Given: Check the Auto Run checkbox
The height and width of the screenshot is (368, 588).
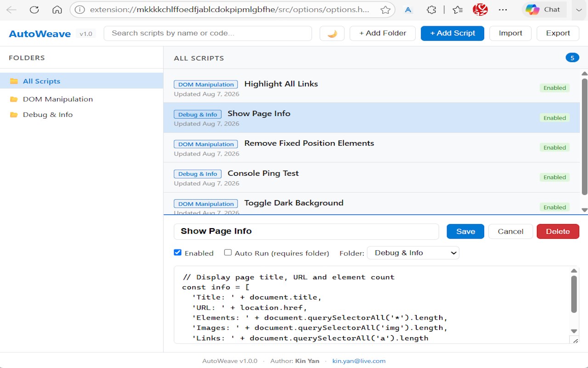Looking at the screenshot, I should click(228, 253).
